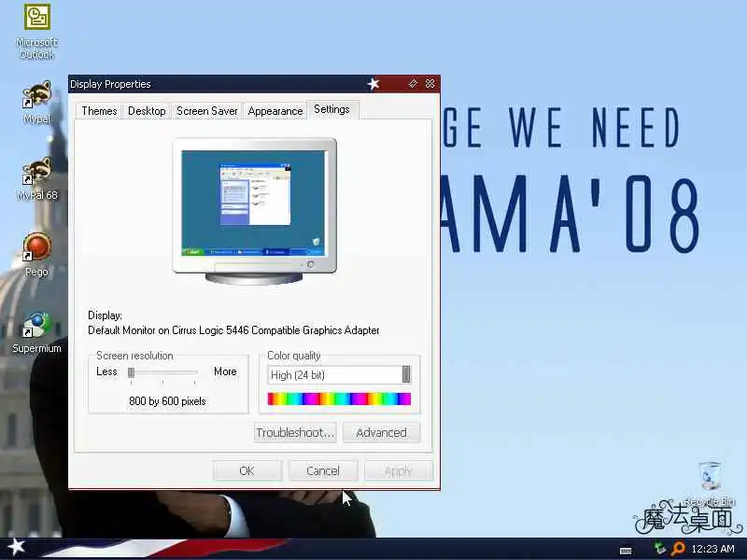Click the star Start button on taskbar
Screen dimensions: 747x560
pyautogui.click(x=17, y=547)
